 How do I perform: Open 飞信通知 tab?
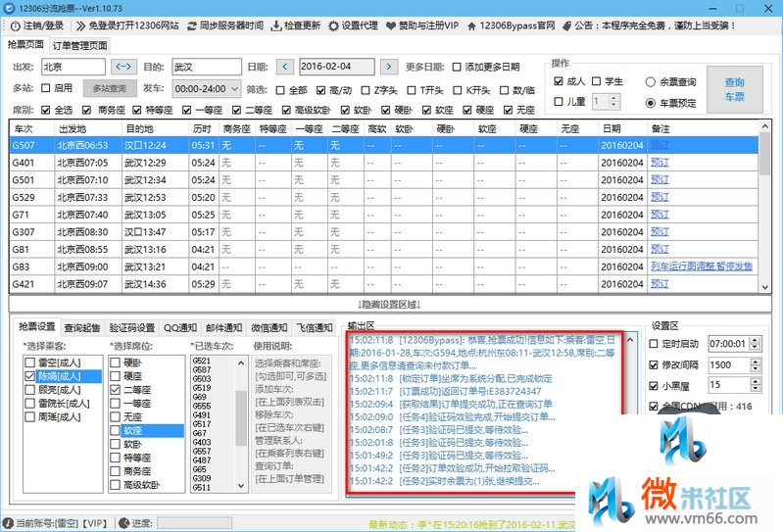pyautogui.click(x=315, y=327)
